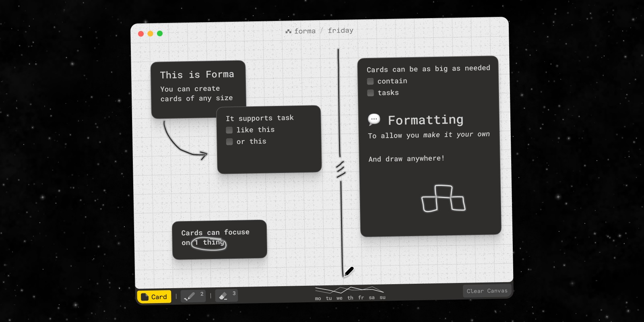Click the forma logo icon in title

288,31
